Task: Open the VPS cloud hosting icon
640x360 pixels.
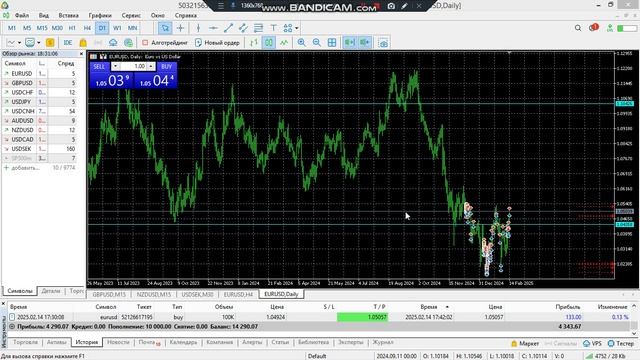Action: click(113, 42)
